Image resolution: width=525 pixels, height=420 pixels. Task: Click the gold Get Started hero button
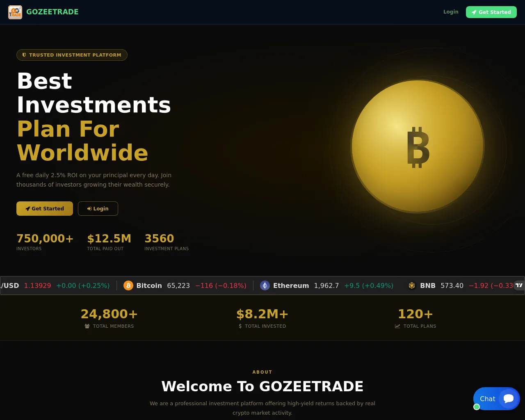45,208
